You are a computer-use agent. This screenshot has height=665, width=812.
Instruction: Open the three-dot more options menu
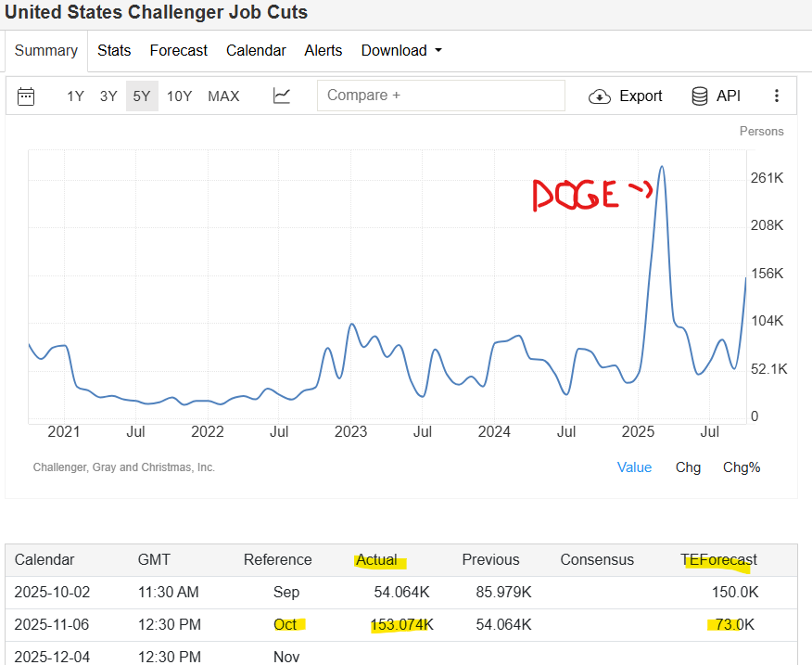pyautogui.click(x=777, y=96)
